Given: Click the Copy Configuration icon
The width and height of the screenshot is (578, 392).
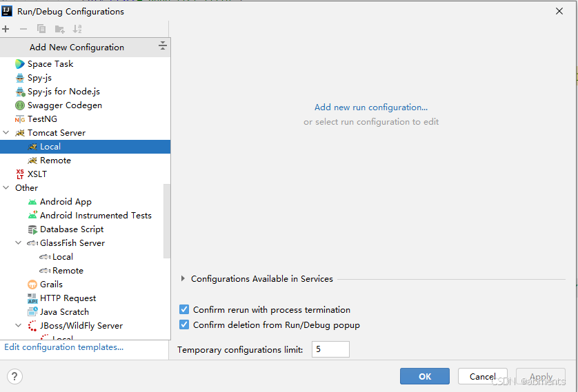Looking at the screenshot, I should coord(41,29).
